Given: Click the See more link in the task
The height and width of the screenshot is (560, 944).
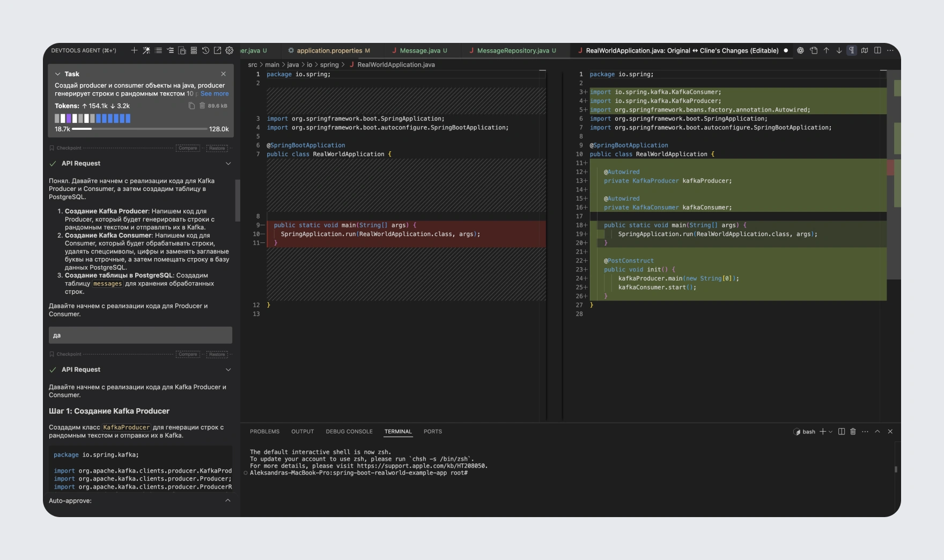Looking at the screenshot, I should (x=215, y=93).
